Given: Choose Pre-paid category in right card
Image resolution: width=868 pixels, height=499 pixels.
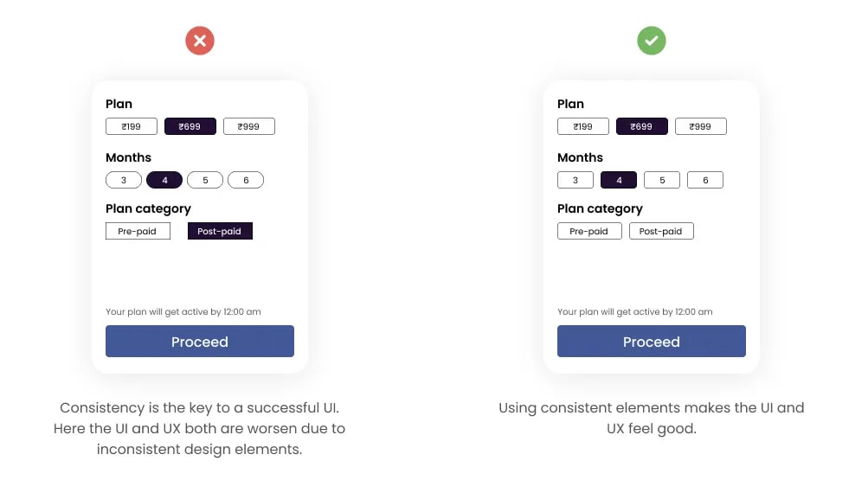Looking at the screenshot, I should pos(589,231).
